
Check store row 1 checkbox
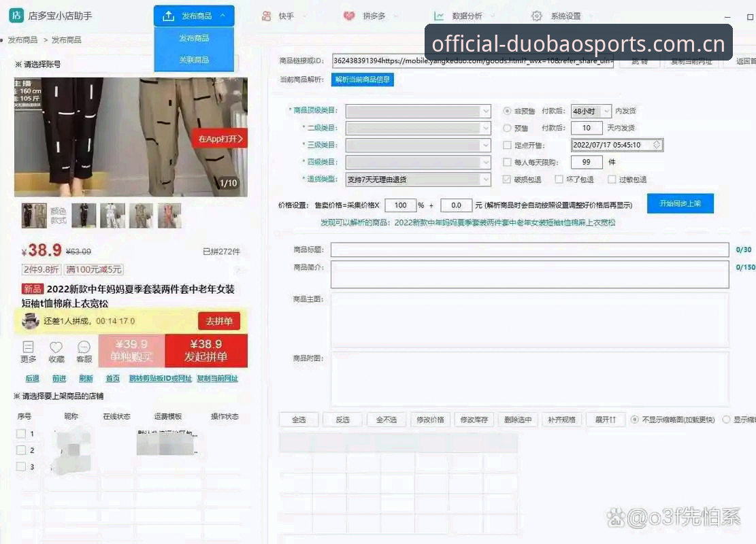pos(21,434)
